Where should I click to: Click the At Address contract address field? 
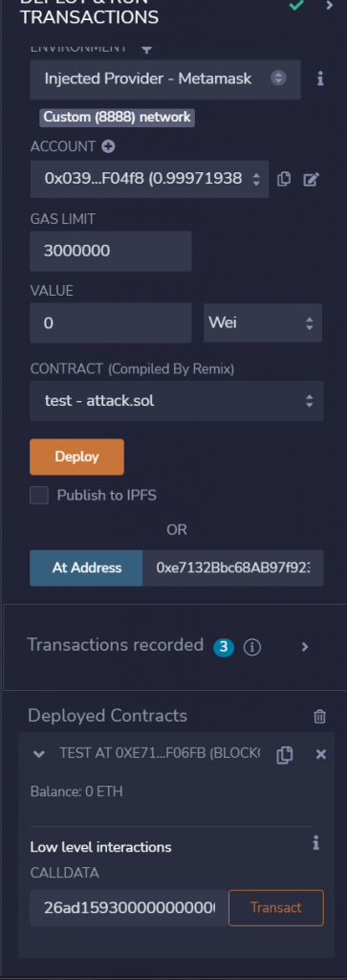(x=233, y=568)
